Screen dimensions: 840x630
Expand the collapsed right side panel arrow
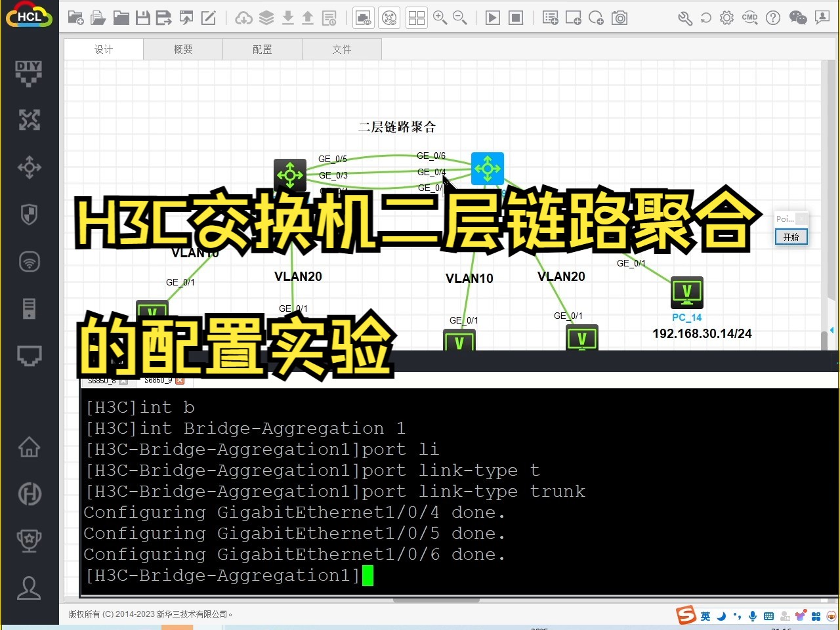point(832,329)
